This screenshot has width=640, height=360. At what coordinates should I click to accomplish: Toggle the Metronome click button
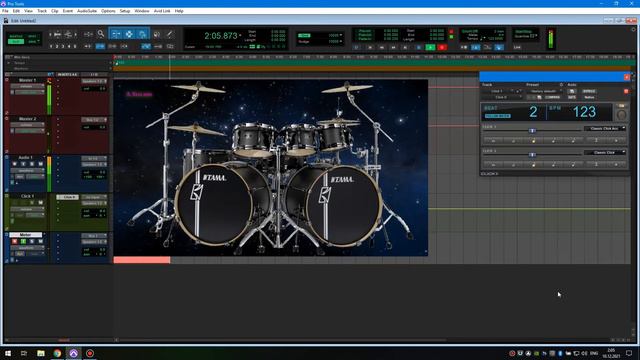coord(476,47)
